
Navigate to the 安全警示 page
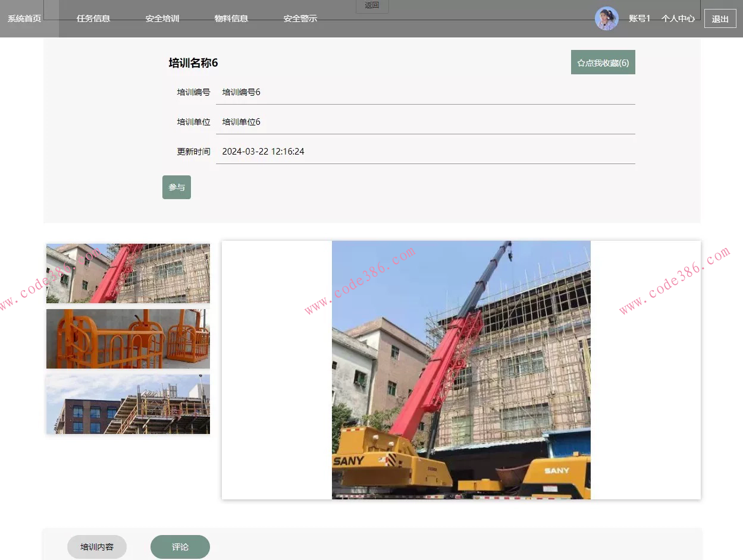300,18
